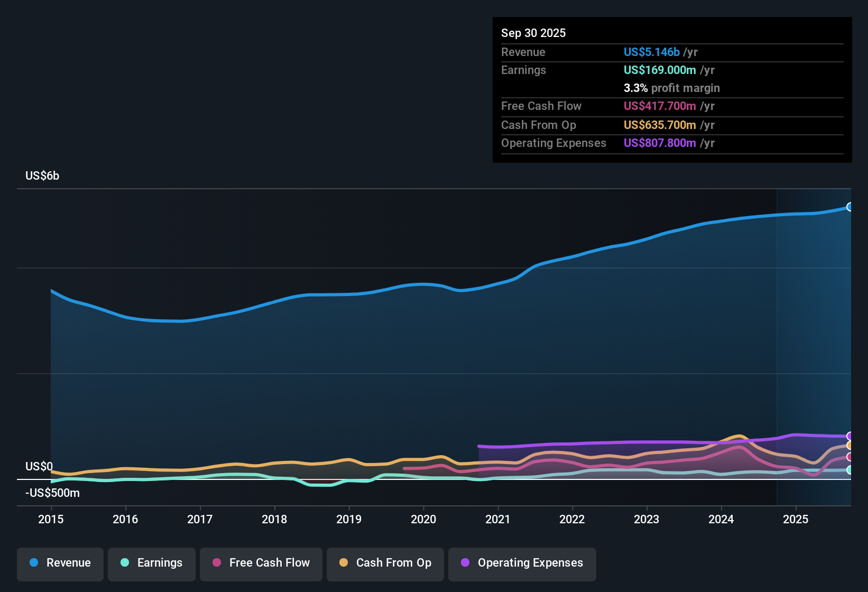Click the purple Operating Expenses legend dot
The width and height of the screenshot is (868, 592).
[x=465, y=563]
